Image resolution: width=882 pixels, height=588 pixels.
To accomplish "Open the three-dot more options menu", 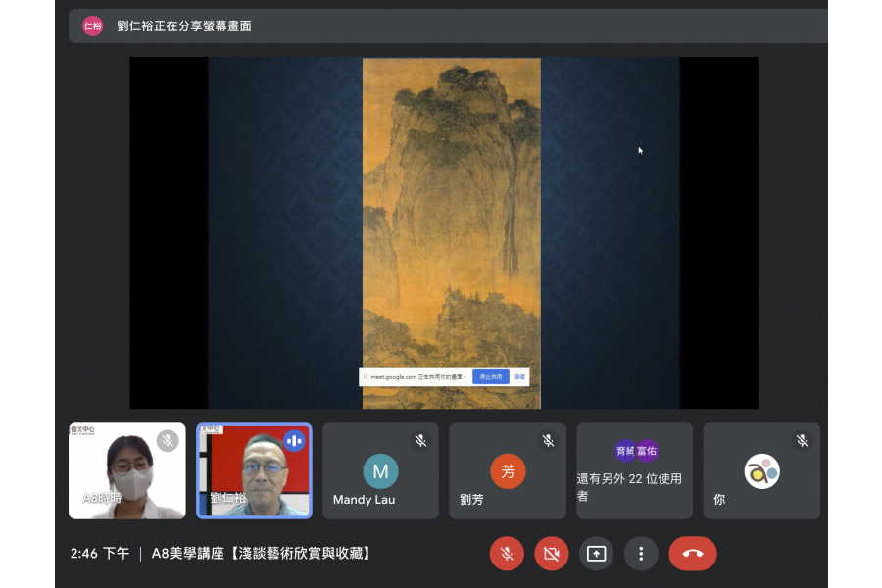I will (x=641, y=554).
